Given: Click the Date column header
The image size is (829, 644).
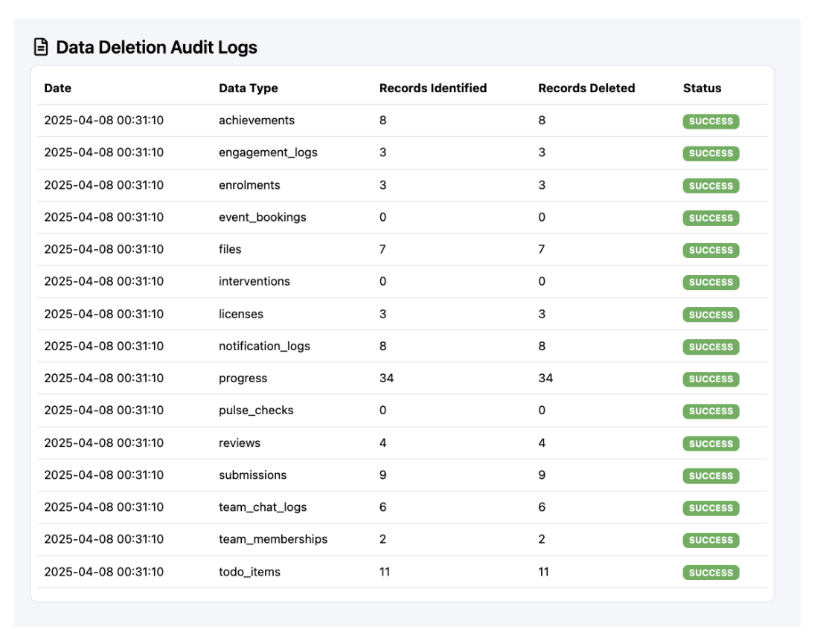Looking at the screenshot, I should pos(58,88).
